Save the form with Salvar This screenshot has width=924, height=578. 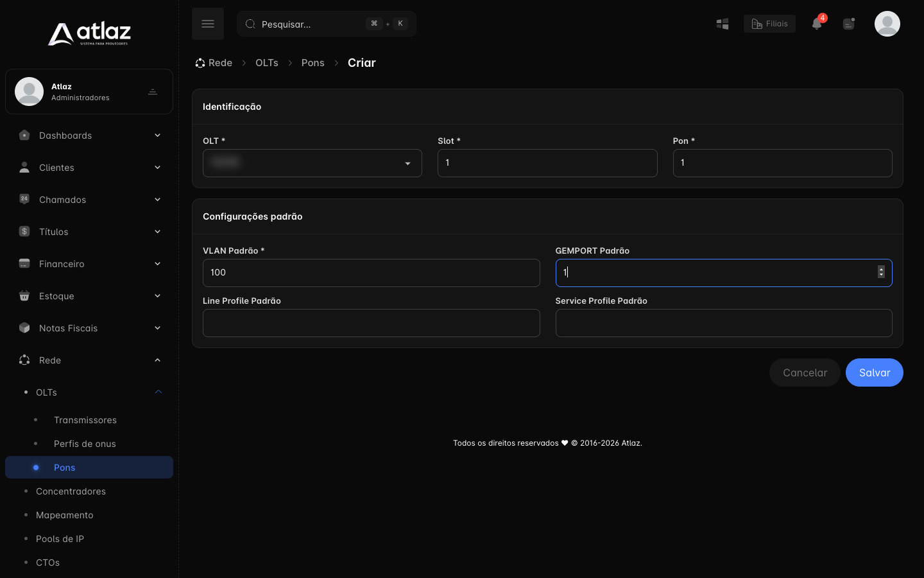click(x=875, y=372)
